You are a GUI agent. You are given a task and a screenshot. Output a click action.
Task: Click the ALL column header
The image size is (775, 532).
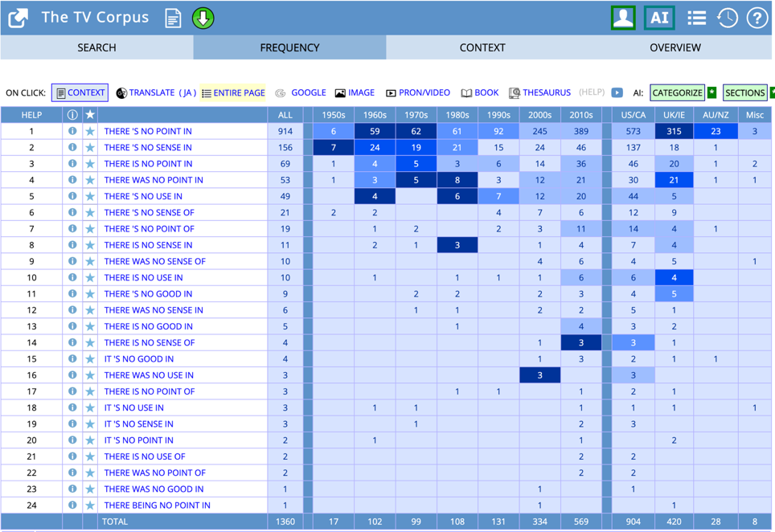pos(285,115)
